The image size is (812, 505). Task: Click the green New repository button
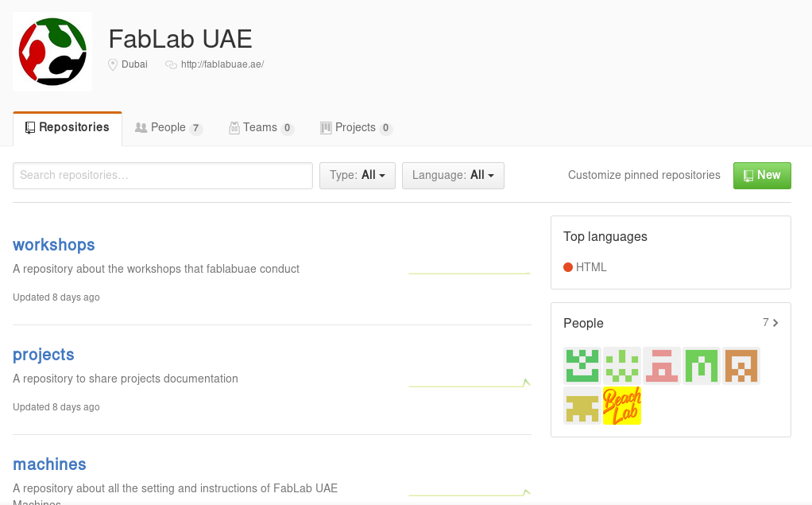(x=762, y=175)
